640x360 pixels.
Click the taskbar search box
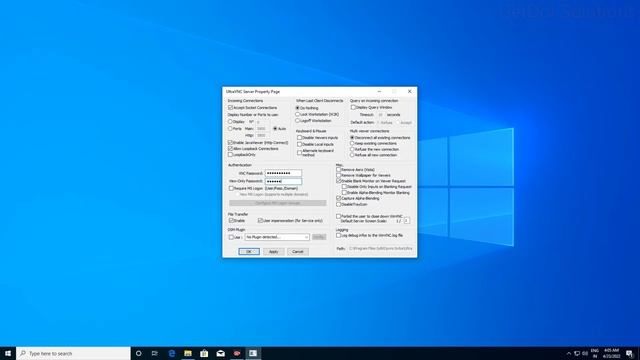[73, 353]
